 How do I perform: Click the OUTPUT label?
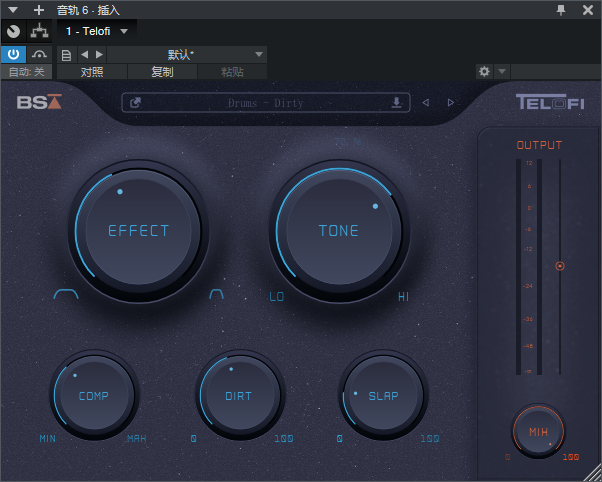[x=539, y=145]
